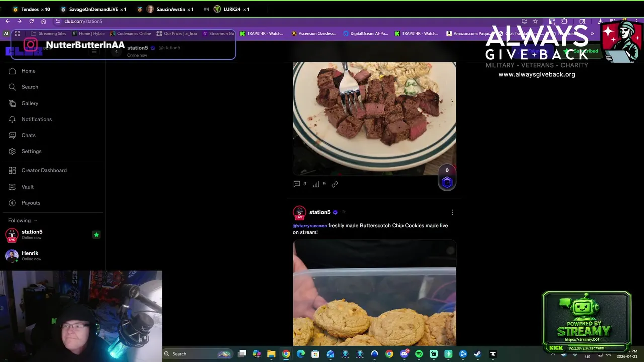Open Chats in the sidebar

tap(22, 135)
